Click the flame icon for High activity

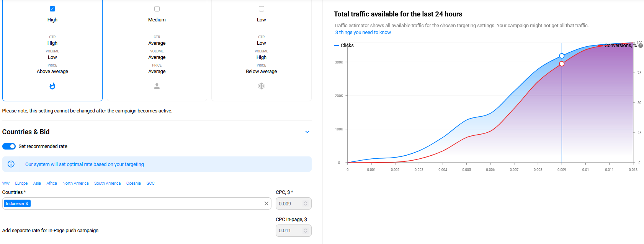pyautogui.click(x=52, y=86)
